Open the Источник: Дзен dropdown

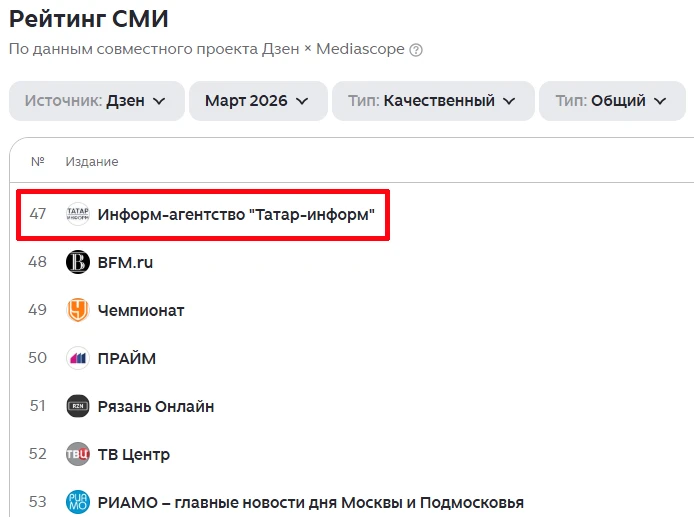pyautogui.click(x=96, y=101)
